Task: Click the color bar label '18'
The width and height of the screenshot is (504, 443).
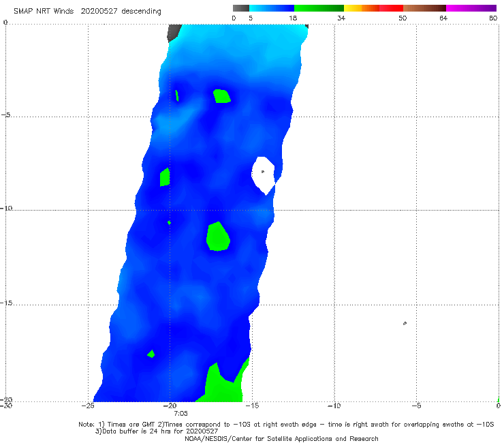Action: pyautogui.click(x=293, y=18)
